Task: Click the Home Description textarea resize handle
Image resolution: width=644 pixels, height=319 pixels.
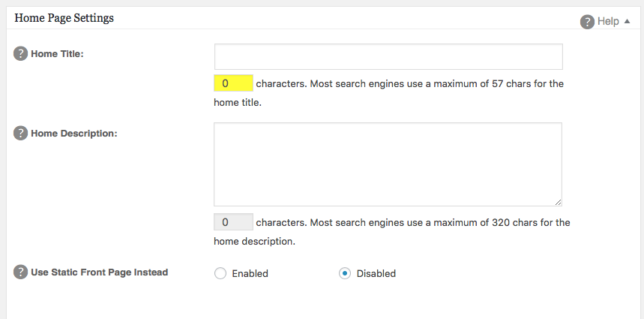Action: [x=558, y=202]
